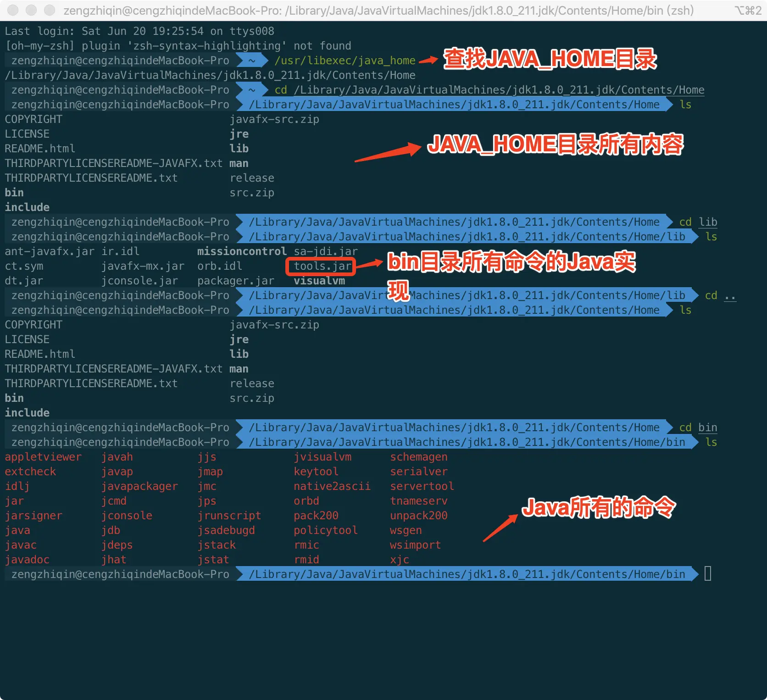This screenshot has height=700, width=767.
Task: Click xjc in the bin listing
Action: click(x=400, y=560)
